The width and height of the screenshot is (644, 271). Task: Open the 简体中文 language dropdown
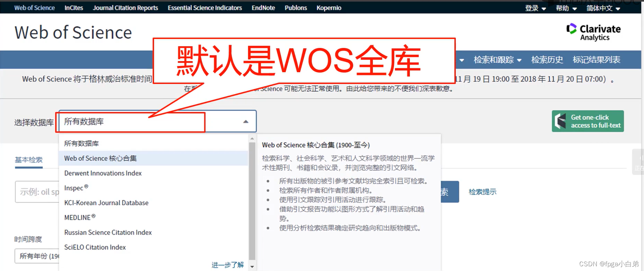[603, 8]
